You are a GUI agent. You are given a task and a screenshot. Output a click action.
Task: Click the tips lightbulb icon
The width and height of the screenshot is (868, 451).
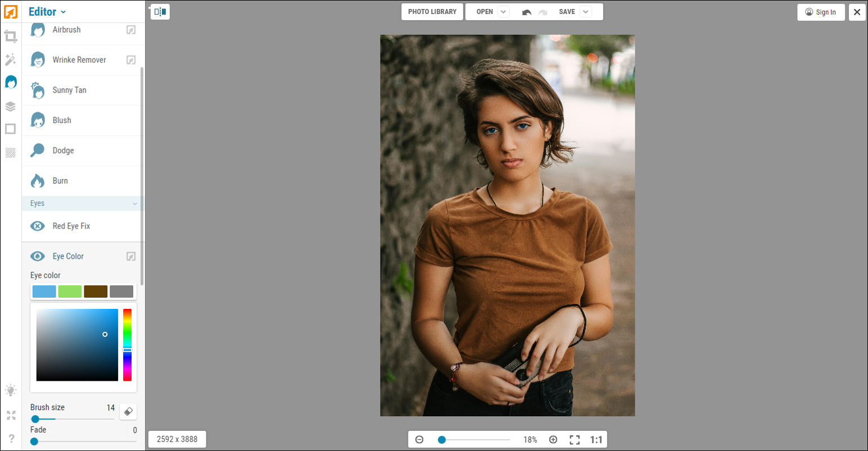(x=10, y=390)
